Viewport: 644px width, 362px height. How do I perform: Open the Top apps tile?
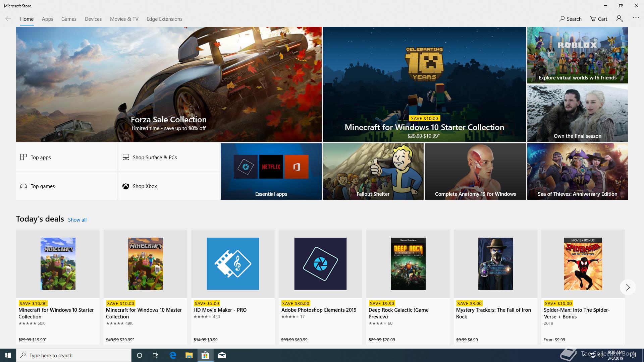66,157
